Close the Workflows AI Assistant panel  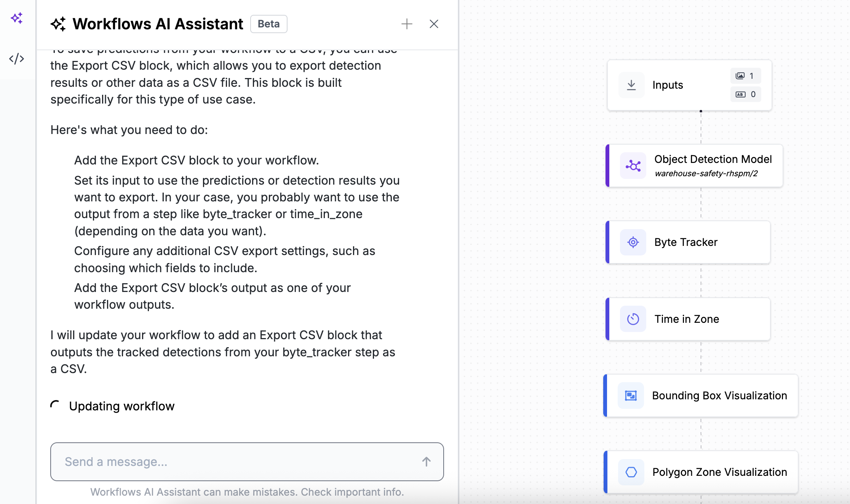[434, 24]
